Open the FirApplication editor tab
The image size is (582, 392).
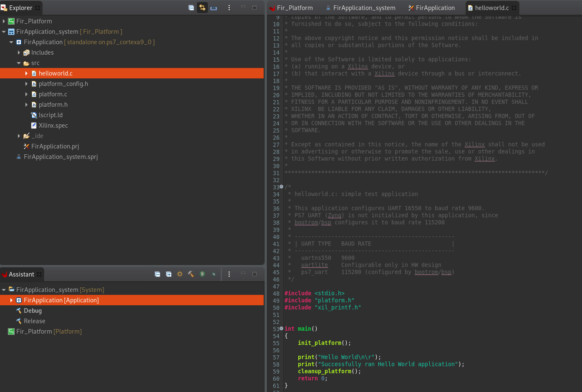431,8
